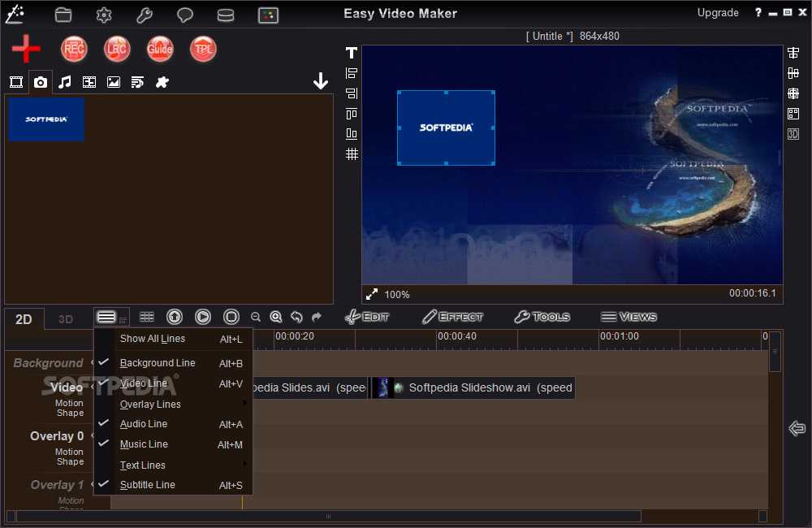The width and height of the screenshot is (812, 528).
Task: Start recording with the REC button
Action: click(x=74, y=50)
